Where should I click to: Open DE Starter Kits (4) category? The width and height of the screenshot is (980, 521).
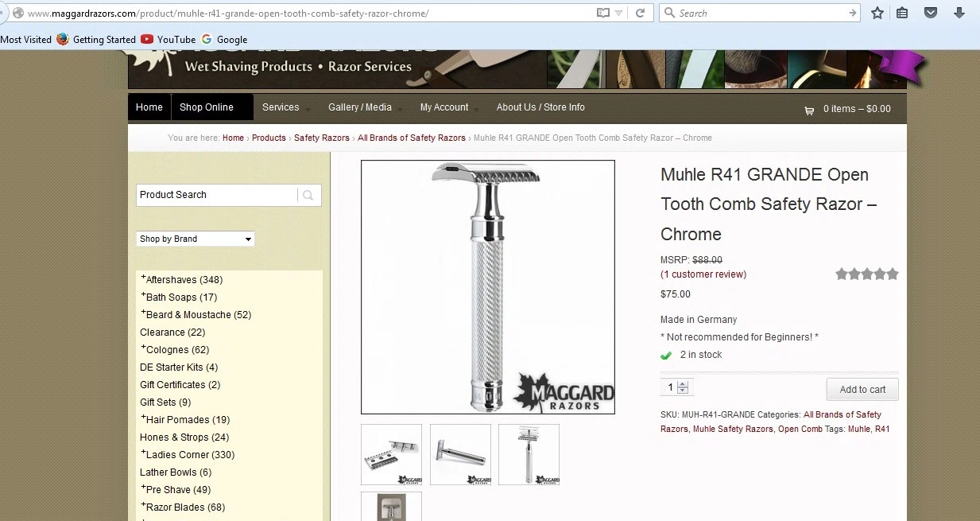(x=179, y=367)
